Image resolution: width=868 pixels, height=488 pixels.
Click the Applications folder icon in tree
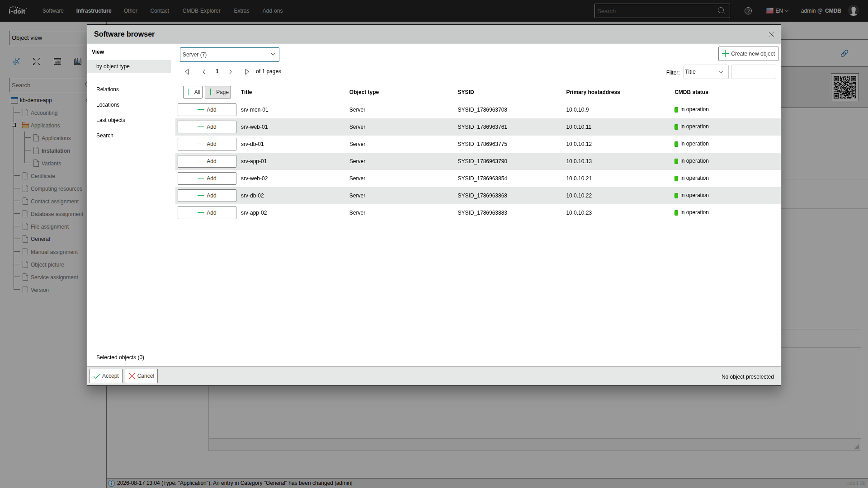coord(25,126)
